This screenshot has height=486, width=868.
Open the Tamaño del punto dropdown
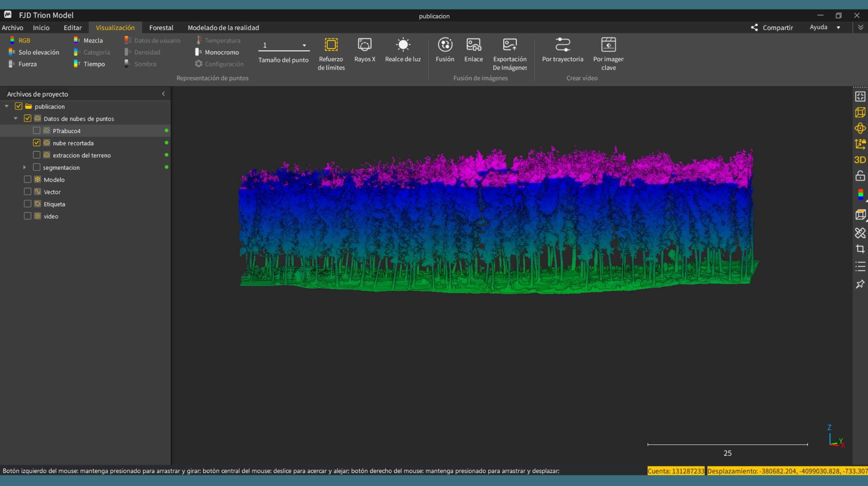284,45
